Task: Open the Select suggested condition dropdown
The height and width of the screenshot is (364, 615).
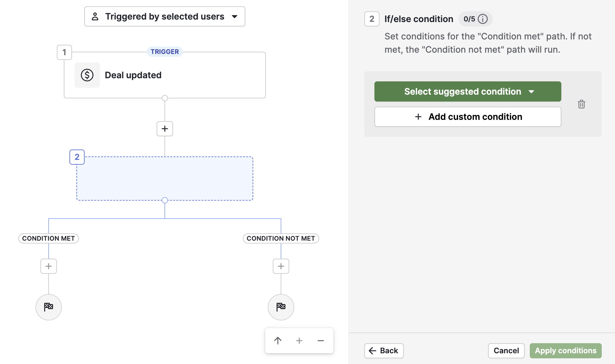Action: (467, 91)
